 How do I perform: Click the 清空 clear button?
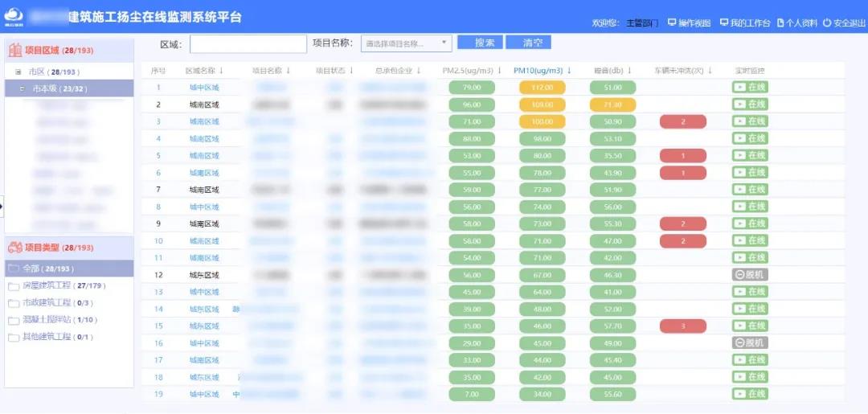coord(528,43)
